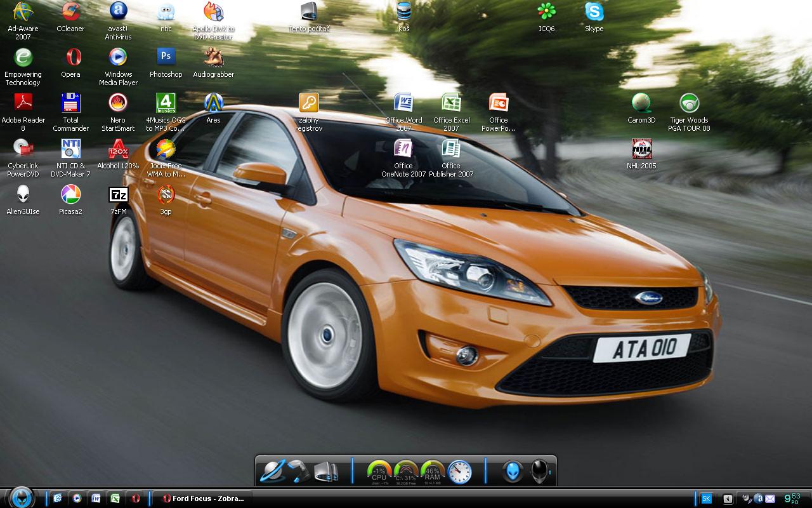Click the NHL 2005 game icon
This screenshot has height=508, width=812.
[x=641, y=149]
